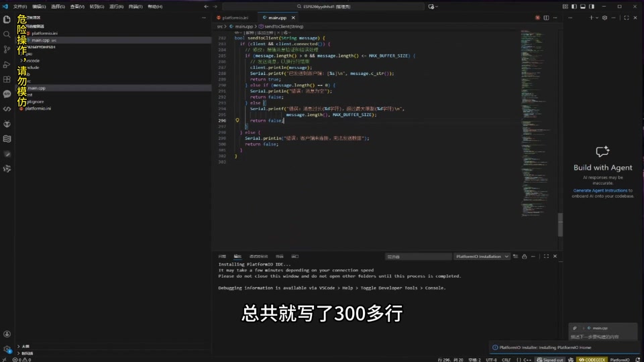Viewport: 644px width, 362px height.
Task: Expand the .vscode folder in explorer
Action: coord(32,60)
